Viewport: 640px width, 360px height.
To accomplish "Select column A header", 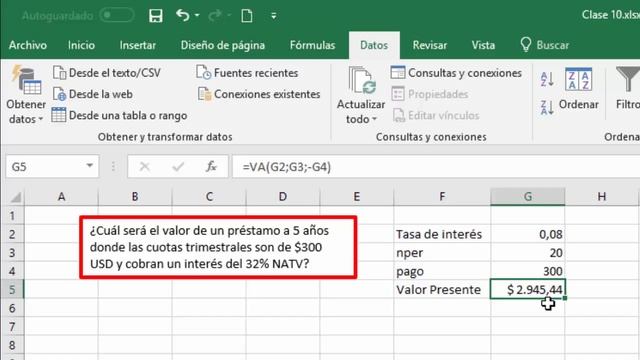I will (61, 197).
